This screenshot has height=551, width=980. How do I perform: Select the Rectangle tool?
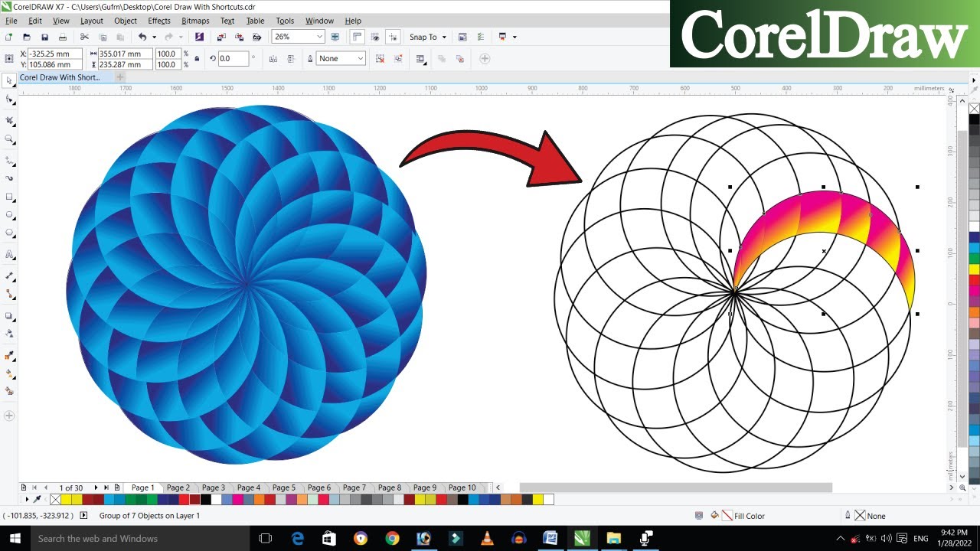pyautogui.click(x=9, y=197)
